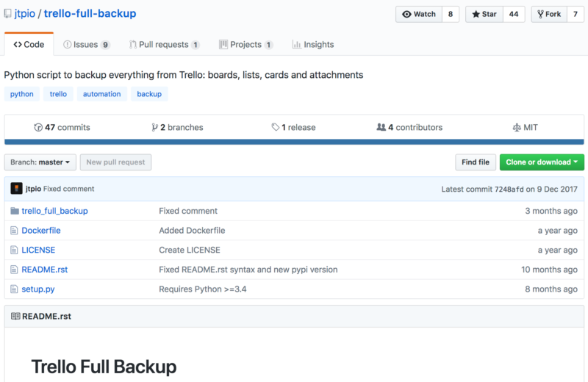This screenshot has width=588, height=382.
Task: Switch to the Code tab
Action: (x=29, y=44)
